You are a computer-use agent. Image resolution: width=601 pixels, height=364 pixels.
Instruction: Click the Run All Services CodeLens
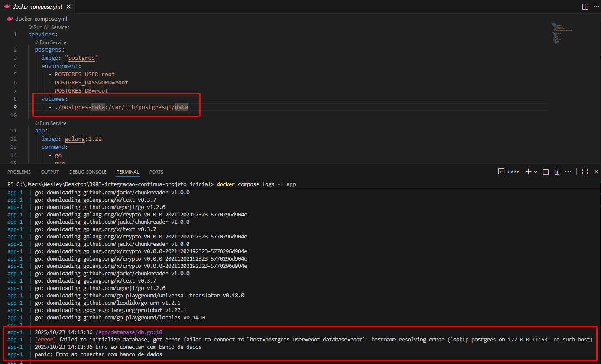[49, 27]
